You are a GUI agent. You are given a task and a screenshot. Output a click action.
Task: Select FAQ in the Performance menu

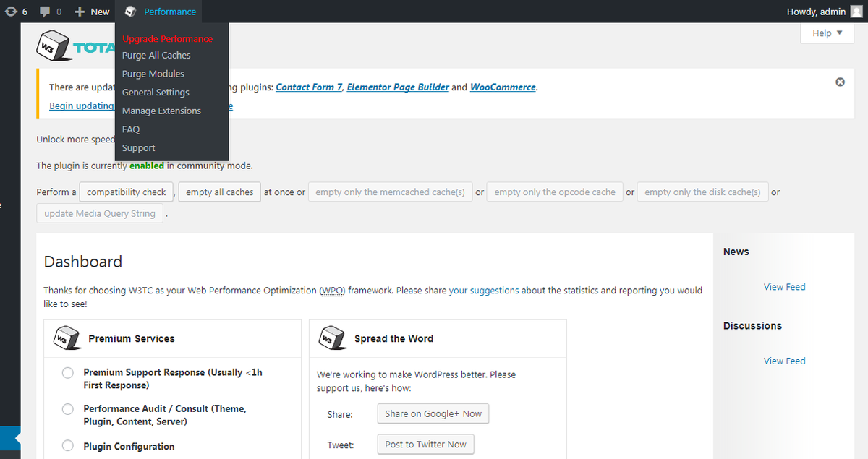131,129
